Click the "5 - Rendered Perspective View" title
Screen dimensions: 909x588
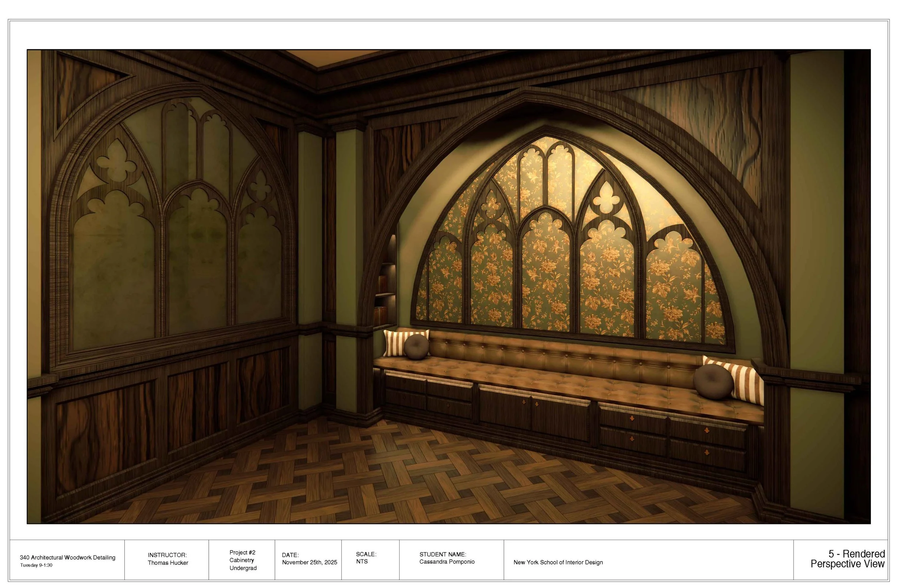tap(848, 559)
